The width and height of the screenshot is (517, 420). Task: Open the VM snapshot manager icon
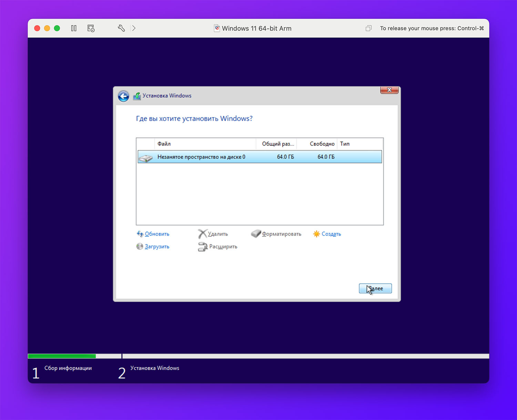coord(91,28)
